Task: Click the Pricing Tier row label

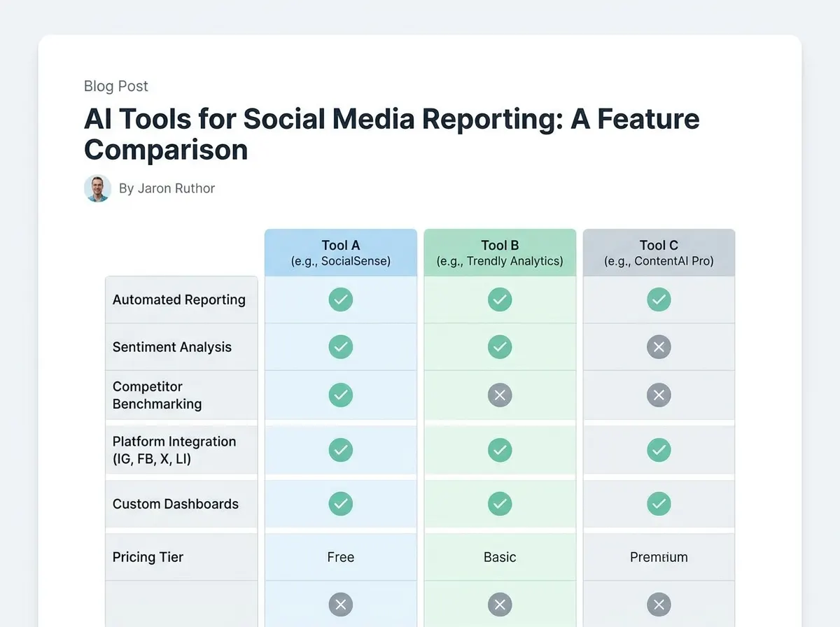Action: coord(148,557)
